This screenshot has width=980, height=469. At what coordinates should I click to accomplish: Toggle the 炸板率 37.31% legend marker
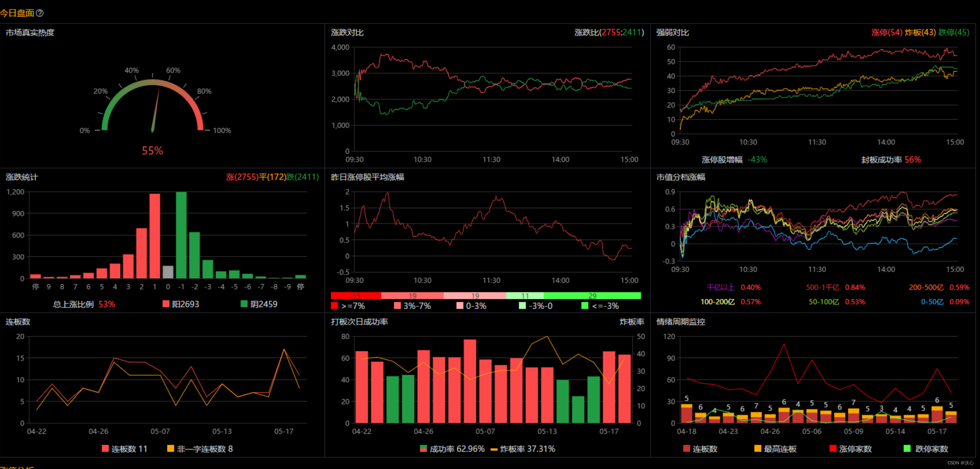coord(494,449)
